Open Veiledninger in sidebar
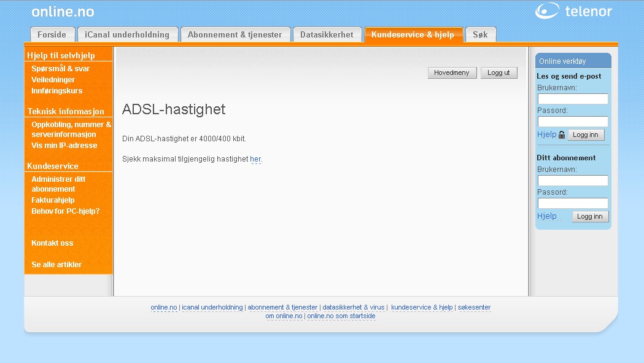The width and height of the screenshot is (644, 363). pos(53,80)
